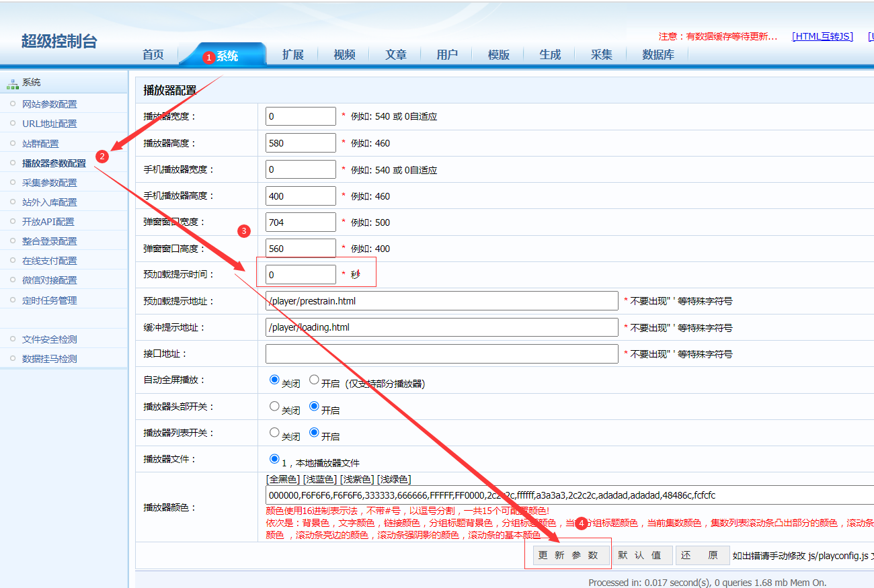Click the 预加载提示时间 input field
874x588 pixels.
[x=301, y=275]
